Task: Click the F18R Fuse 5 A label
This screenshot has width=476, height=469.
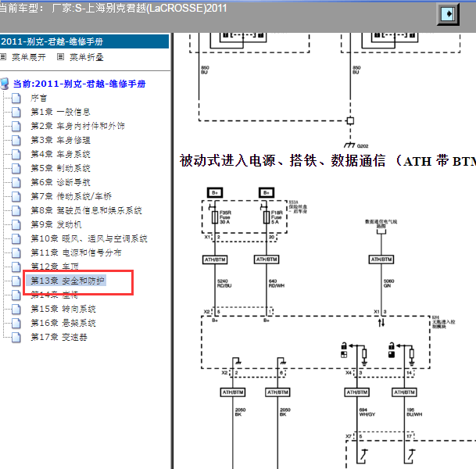Action: pyautogui.click(x=277, y=217)
